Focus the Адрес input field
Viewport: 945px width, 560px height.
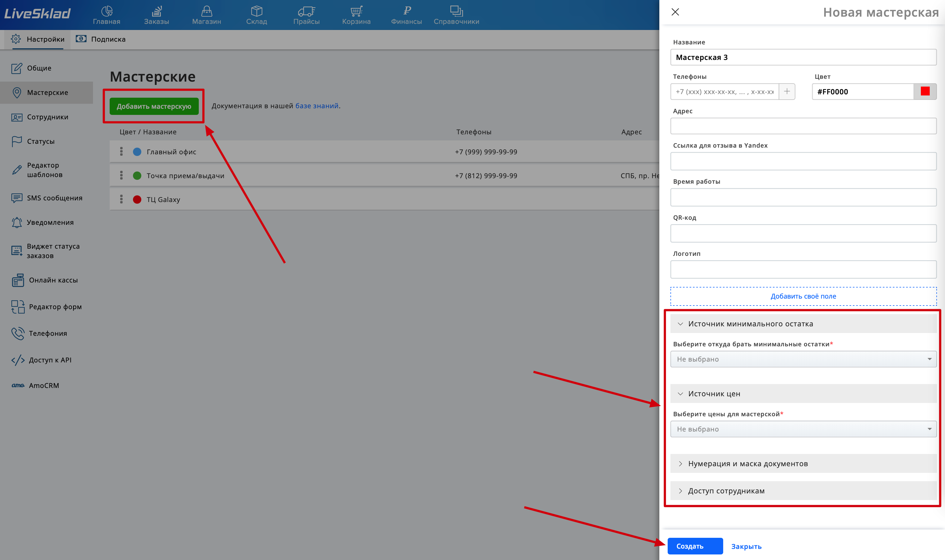(803, 126)
